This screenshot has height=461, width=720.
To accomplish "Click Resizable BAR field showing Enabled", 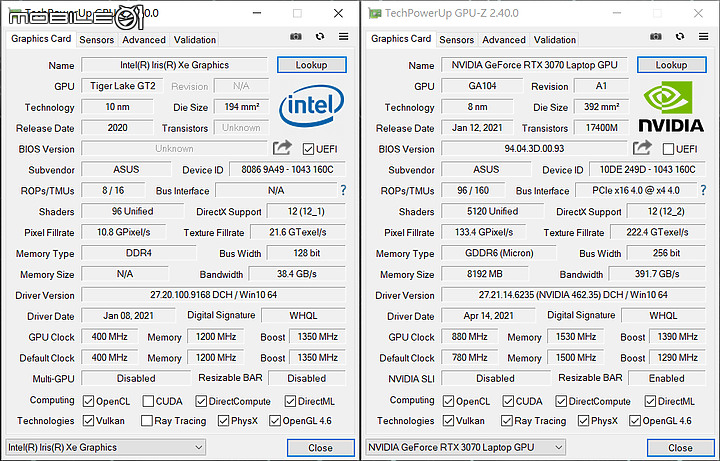I will pyautogui.click(x=667, y=378).
